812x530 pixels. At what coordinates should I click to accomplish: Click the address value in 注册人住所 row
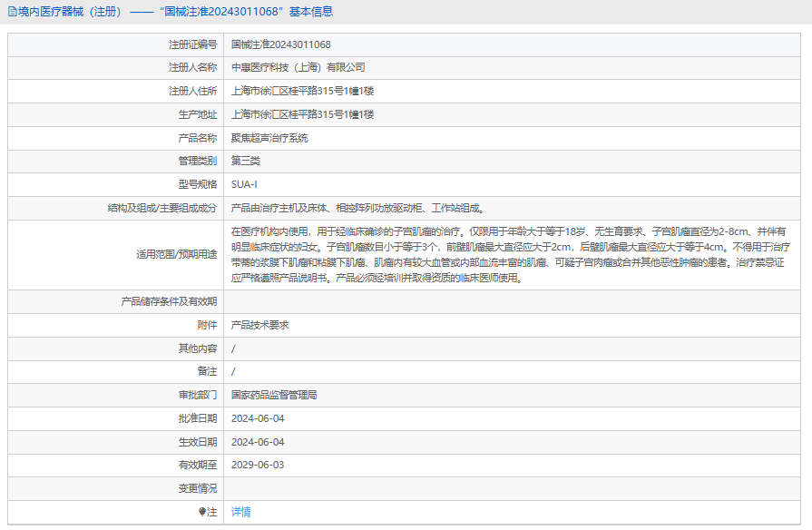302,91
